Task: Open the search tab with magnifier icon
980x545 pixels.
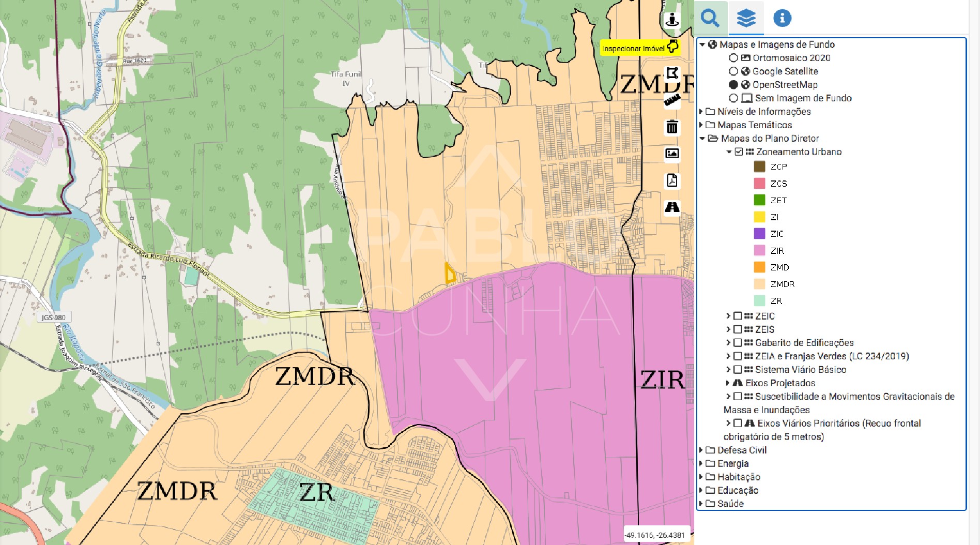Action: pyautogui.click(x=710, y=18)
